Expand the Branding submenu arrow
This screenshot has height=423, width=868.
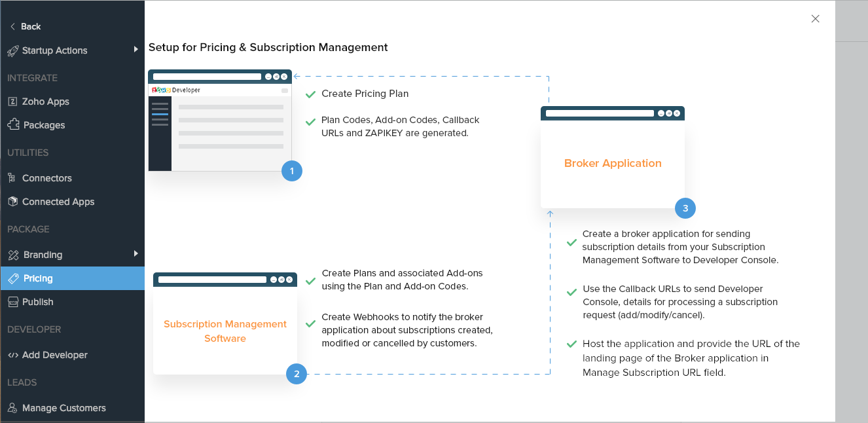(136, 253)
